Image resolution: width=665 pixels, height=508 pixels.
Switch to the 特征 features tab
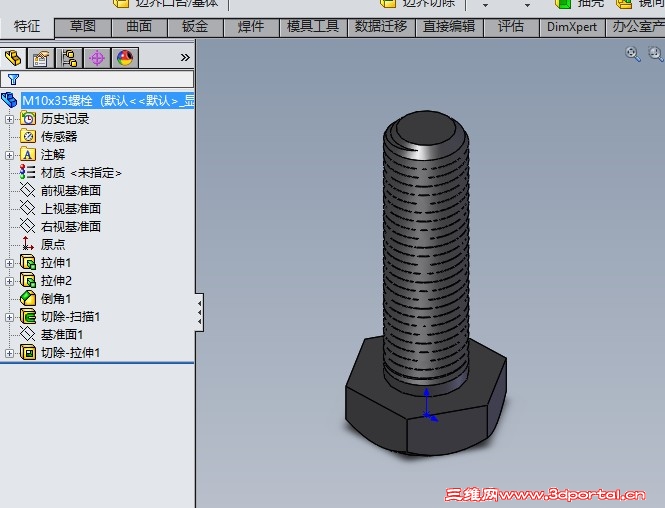[27, 27]
